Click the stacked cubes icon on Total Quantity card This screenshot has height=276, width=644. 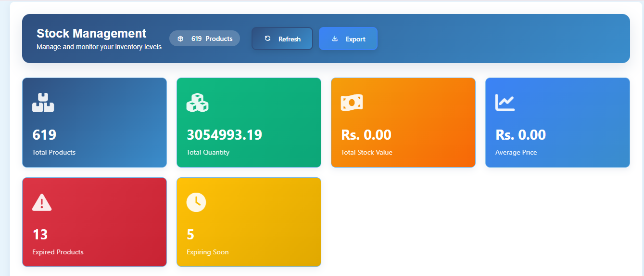pos(197,103)
